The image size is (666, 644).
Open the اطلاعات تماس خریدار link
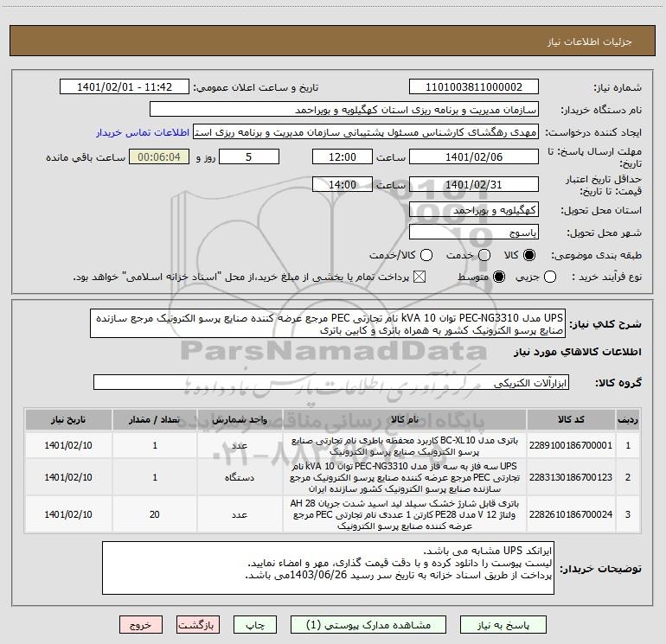tap(143, 132)
